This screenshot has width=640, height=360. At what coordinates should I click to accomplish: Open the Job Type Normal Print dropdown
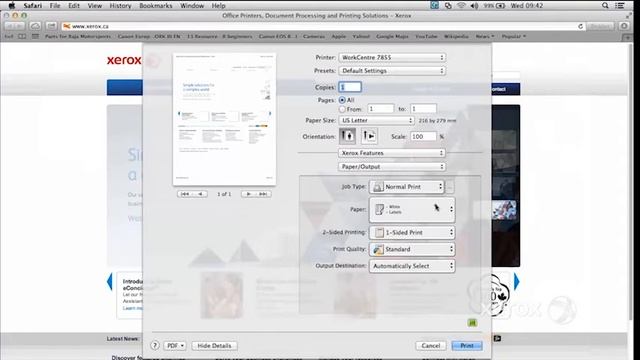pyautogui.click(x=407, y=187)
